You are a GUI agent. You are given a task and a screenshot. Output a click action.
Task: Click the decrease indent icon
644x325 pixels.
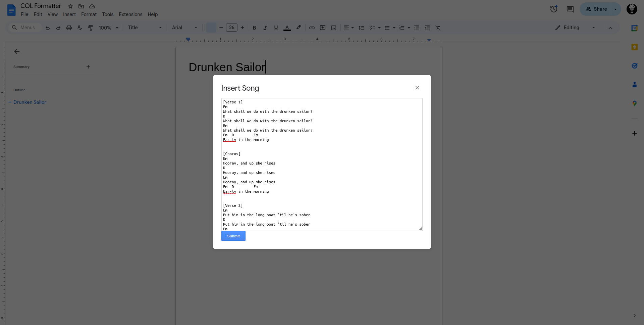pyautogui.click(x=417, y=28)
